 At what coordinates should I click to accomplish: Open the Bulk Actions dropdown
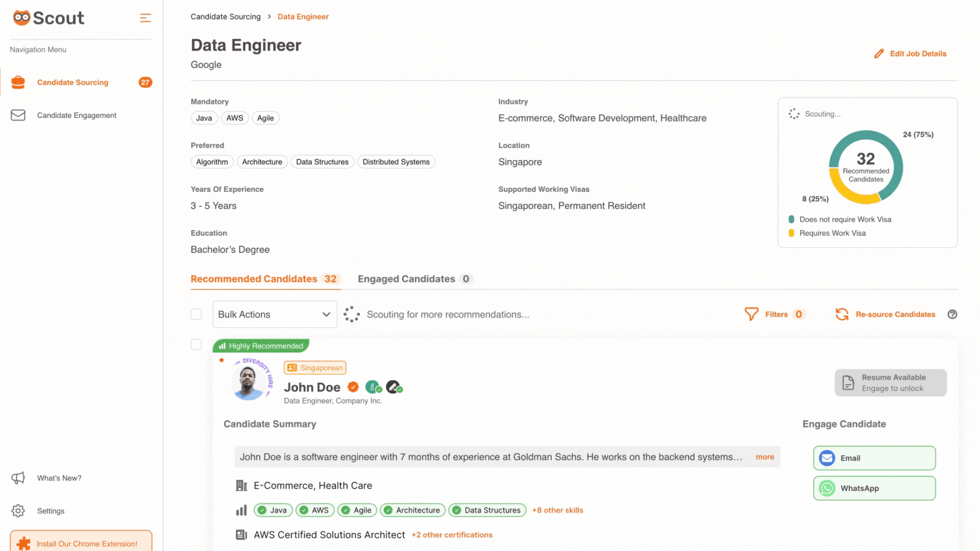coord(275,314)
